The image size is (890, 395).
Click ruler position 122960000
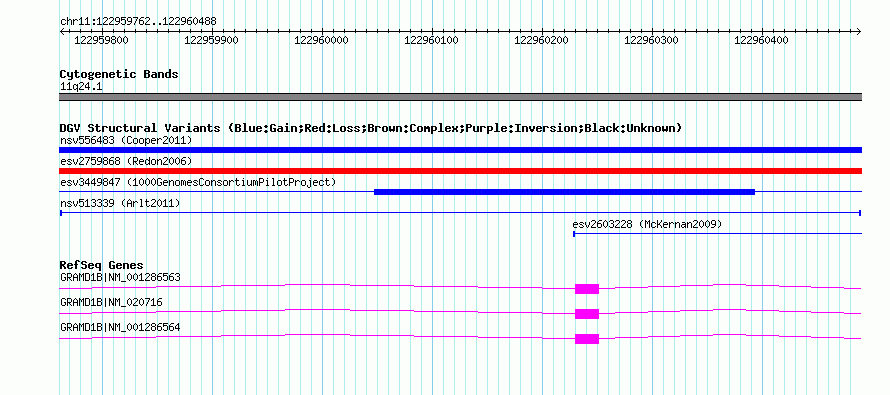[x=322, y=40]
